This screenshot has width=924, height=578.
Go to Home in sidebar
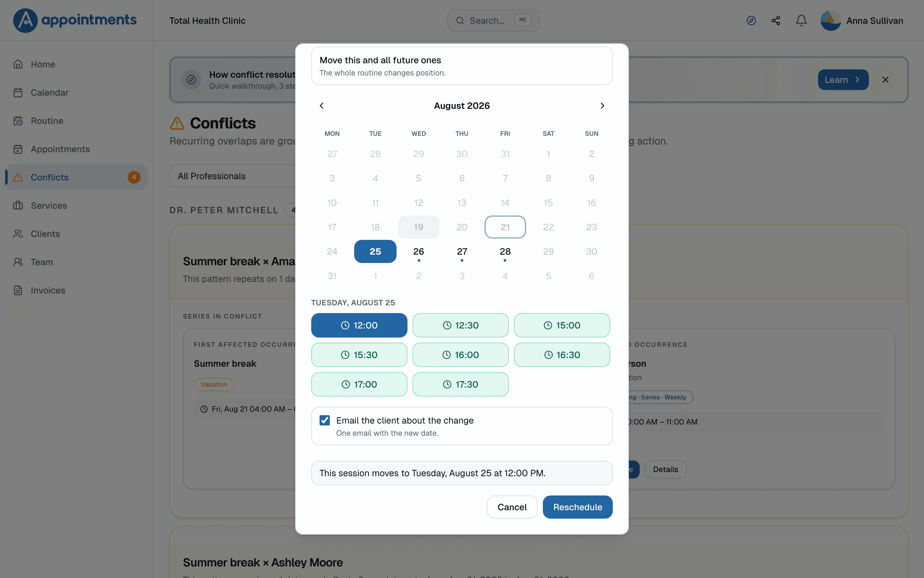click(76, 64)
